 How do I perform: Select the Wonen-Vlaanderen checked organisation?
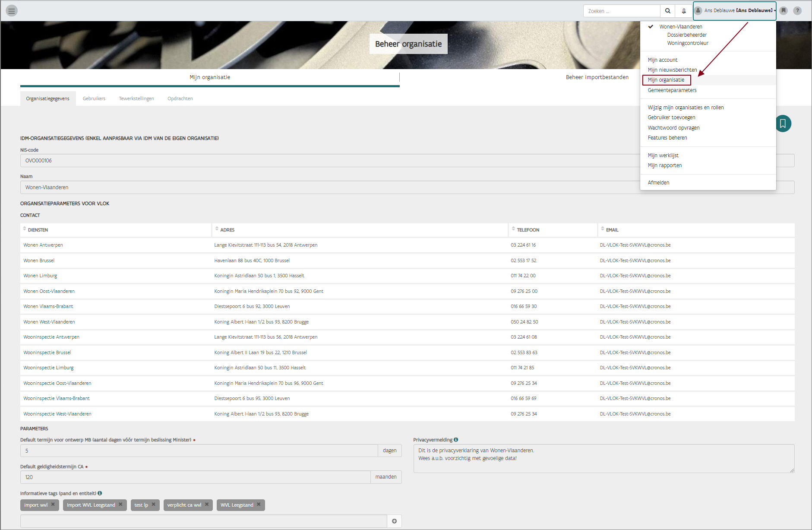point(680,27)
